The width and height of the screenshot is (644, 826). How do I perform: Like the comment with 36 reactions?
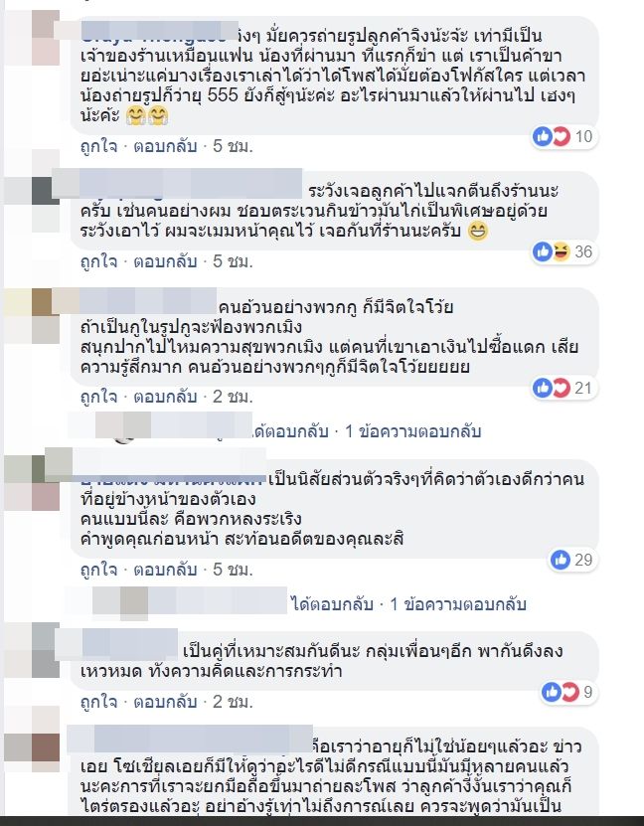[98, 260]
